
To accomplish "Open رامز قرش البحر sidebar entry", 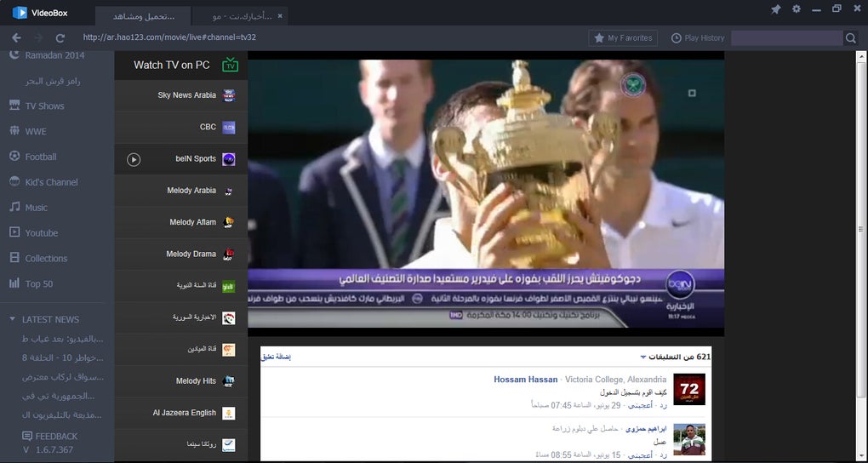I will [x=53, y=81].
